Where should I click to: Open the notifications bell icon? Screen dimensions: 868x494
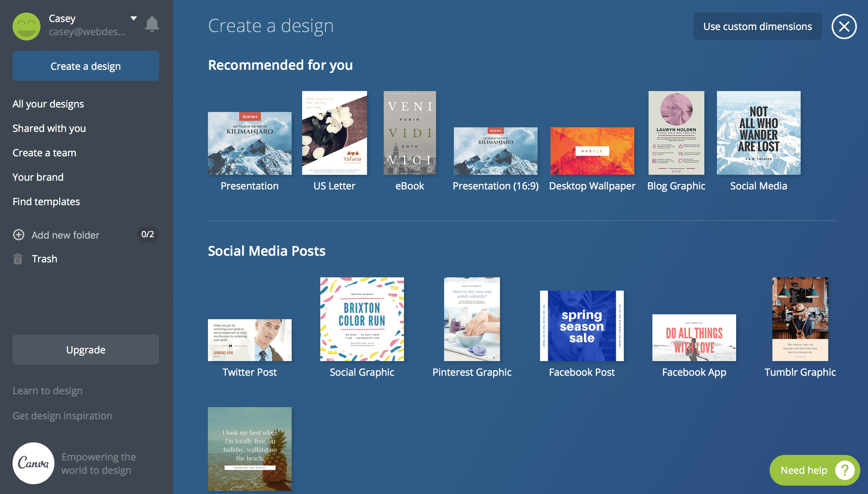152,24
